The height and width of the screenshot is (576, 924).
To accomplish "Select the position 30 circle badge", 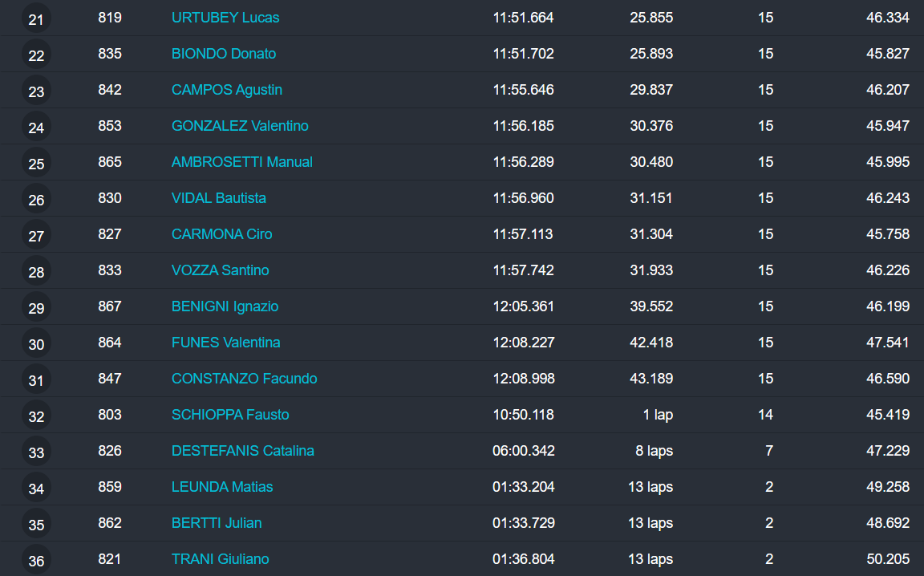I will [36, 344].
